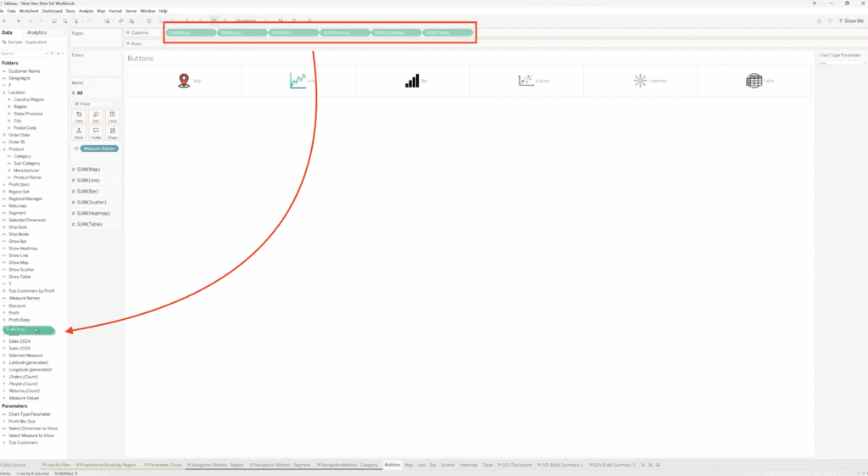The image size is (868, 476).
Task: Click the Show Me button
Action: (849, 20)
